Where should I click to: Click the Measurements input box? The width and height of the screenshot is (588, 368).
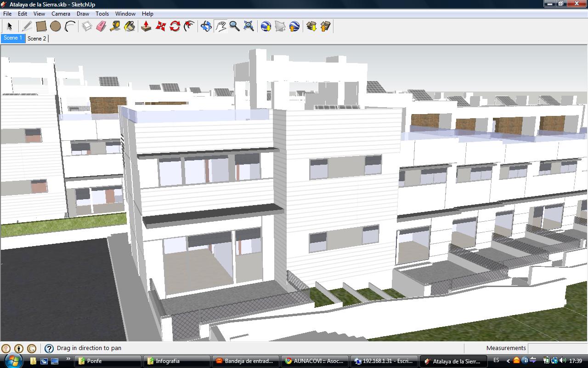point(557,348)
